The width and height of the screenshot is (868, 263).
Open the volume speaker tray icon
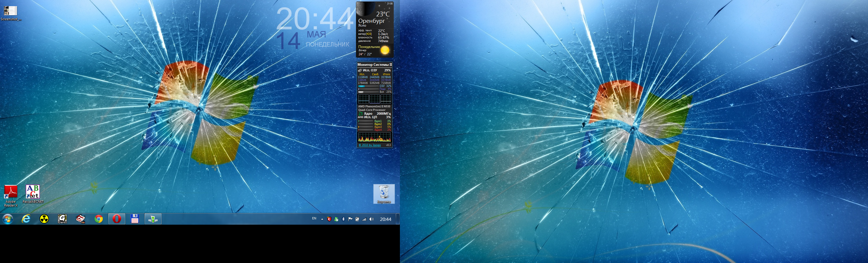[x=371, y=219]
